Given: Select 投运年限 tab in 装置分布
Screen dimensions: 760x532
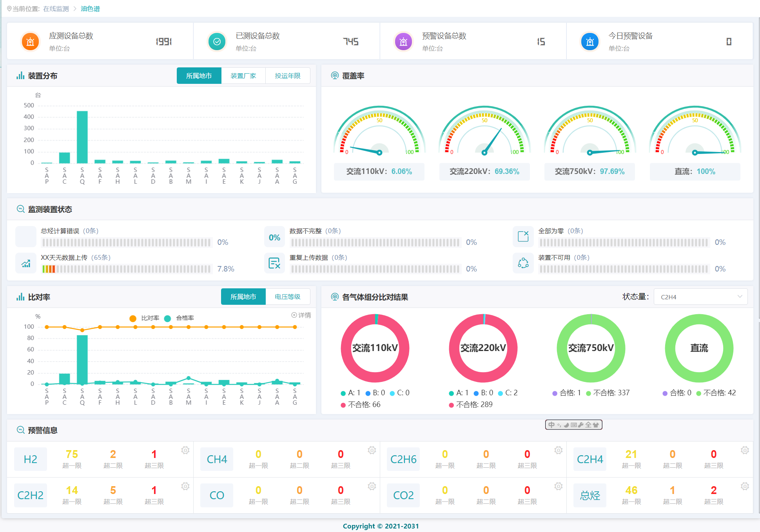Looking at the screenshot, I should pos(287,76).
